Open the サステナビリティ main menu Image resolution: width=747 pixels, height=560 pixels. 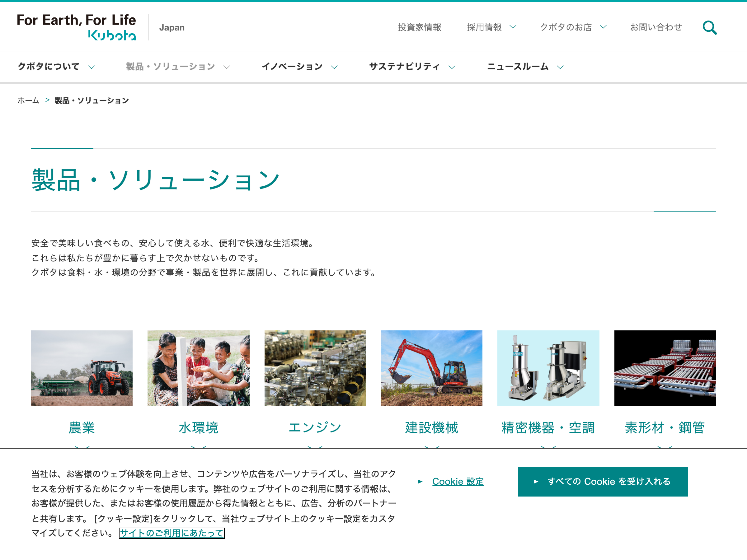coord(405,67)
